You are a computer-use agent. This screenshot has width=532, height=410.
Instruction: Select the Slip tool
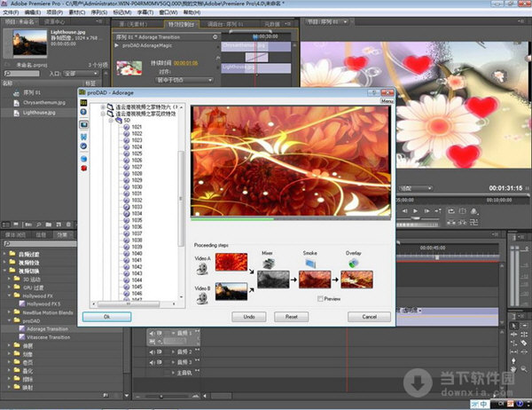coord(513,352)
